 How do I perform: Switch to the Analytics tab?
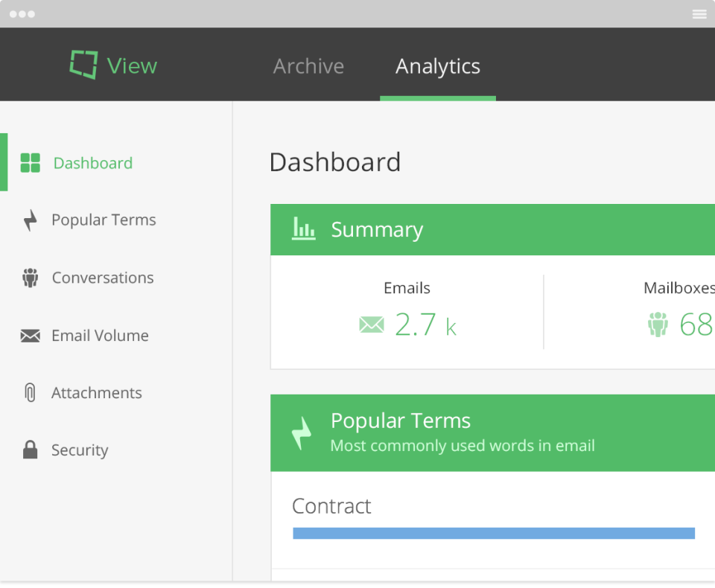tap(437, 66)
